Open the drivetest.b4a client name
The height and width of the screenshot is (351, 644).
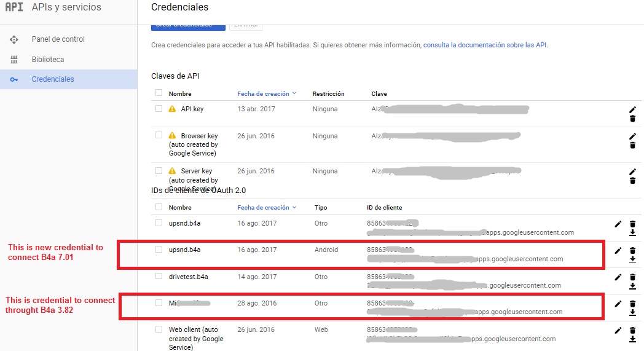188,277
